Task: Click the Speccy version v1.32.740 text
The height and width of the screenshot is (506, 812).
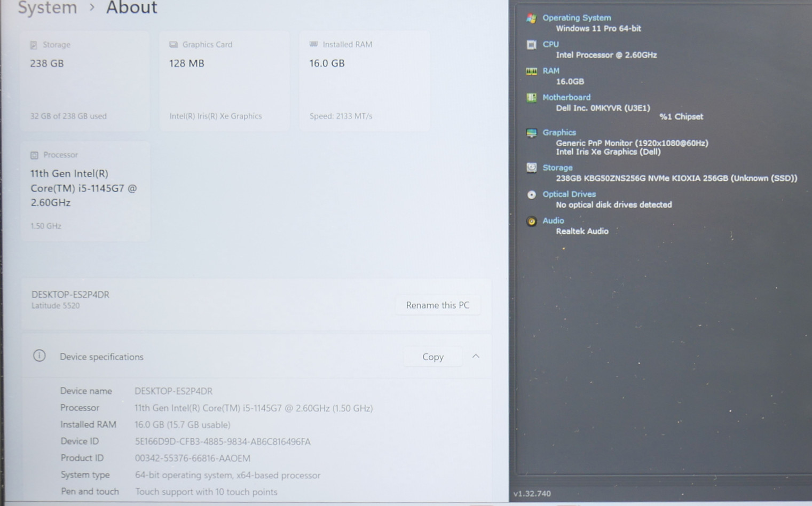Action: 532,494
